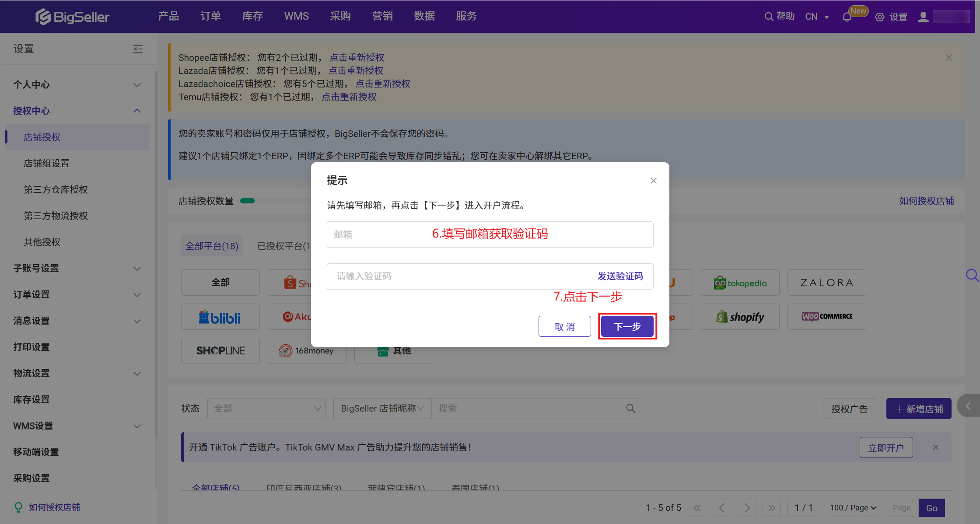
Task: Close the 提示 dialog with X
Action: tap(654, 181)
